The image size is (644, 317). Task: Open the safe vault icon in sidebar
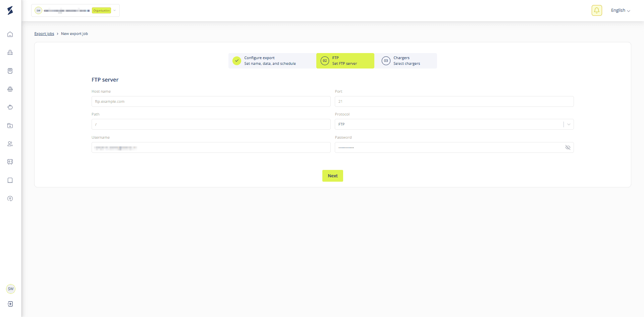point(10,162)
